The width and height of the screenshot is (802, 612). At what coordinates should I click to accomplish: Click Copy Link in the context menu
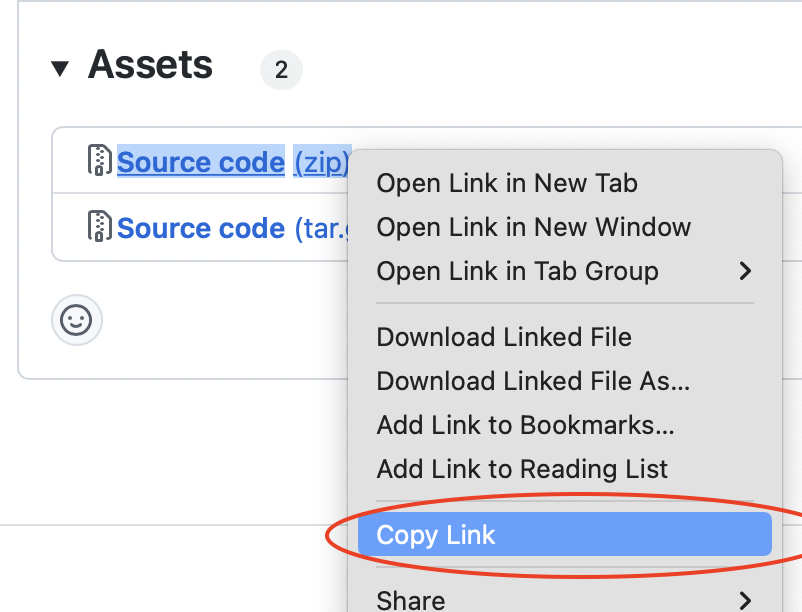click(436, 535)
